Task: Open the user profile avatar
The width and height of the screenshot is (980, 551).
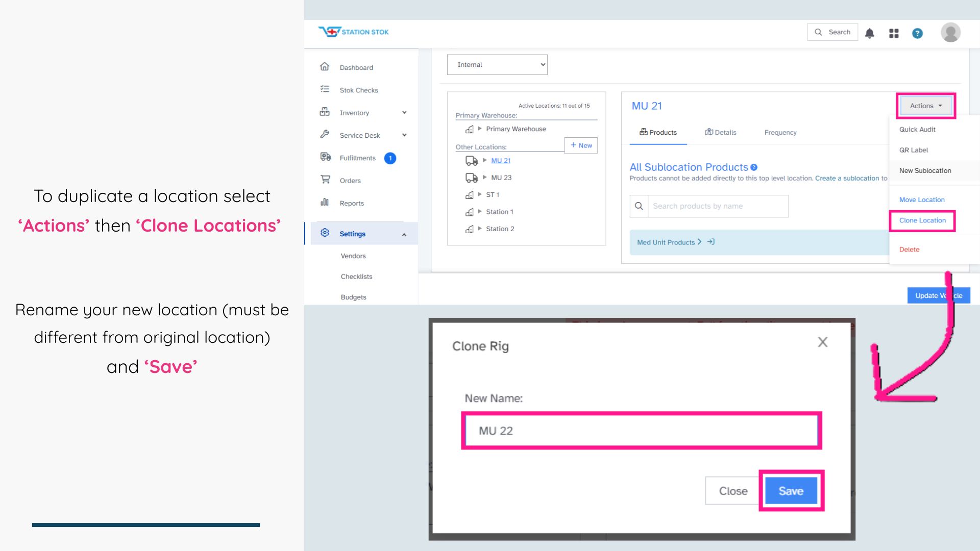Action: pyautogui.click(x=950, y=32)
